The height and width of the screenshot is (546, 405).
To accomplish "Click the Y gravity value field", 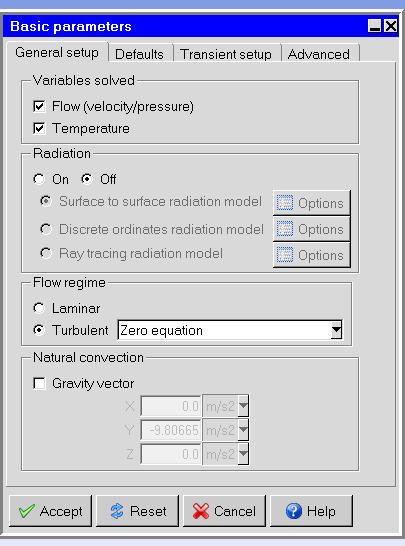I will 171,430.
